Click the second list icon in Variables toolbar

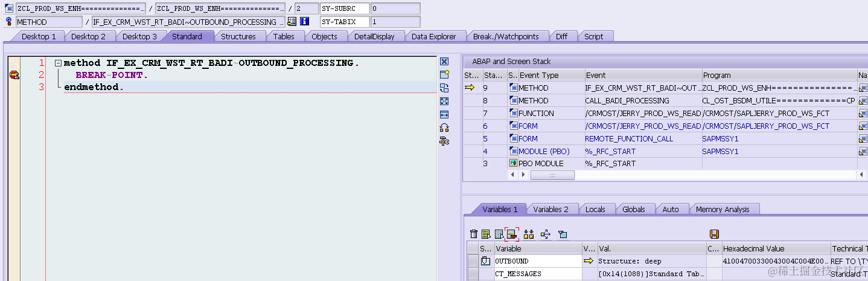pos(499,234)
